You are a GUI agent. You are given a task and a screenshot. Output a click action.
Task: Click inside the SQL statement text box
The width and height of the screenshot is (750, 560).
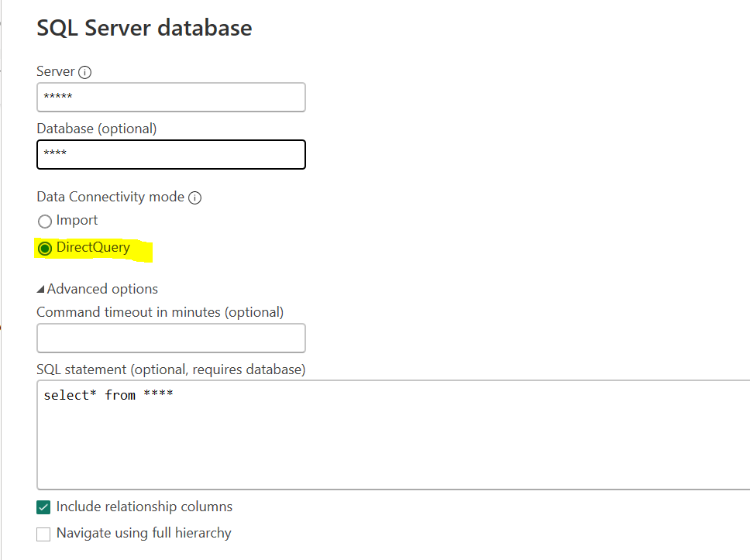point(393,435)
